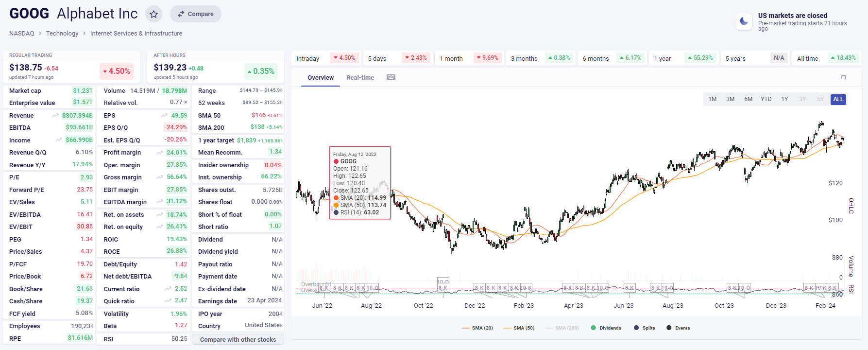Click the Volatility 1.96% value
The image size is (868, 350).
pos(179,314)
